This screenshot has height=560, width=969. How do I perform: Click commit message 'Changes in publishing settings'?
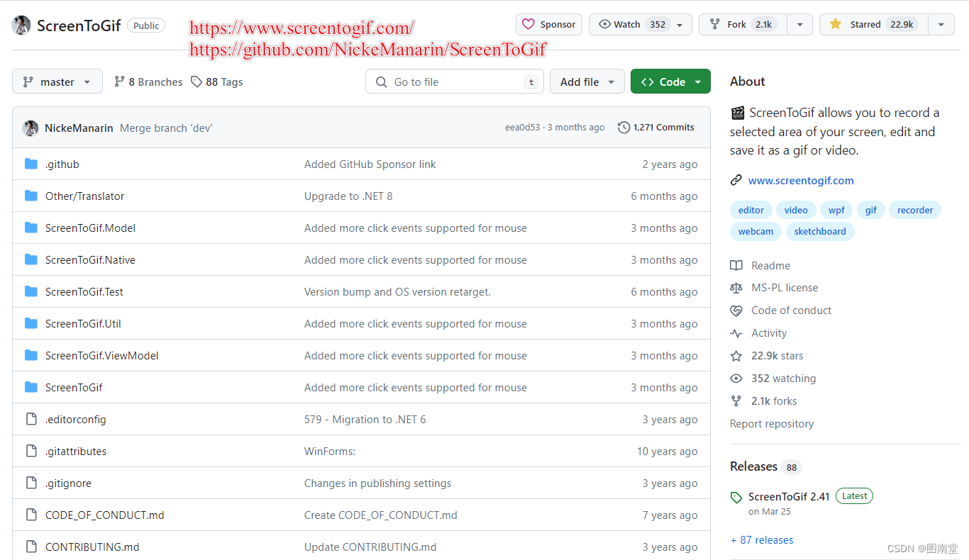(378, 483)
